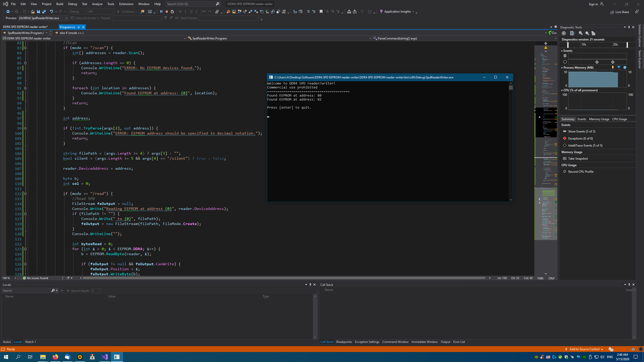Click the editor overview scrollbar map
Image resolution: width=644 pixels, height=362 pixels.
pos(545,158)
